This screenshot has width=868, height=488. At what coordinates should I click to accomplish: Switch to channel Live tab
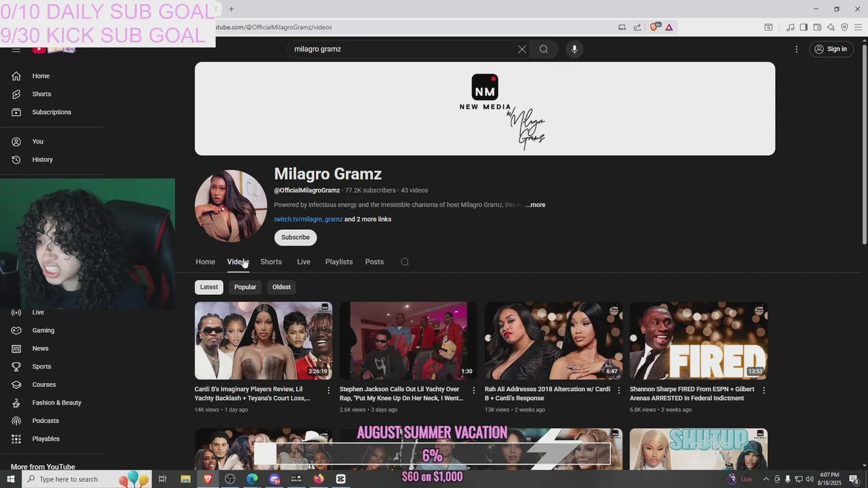(x=304, y=262)
